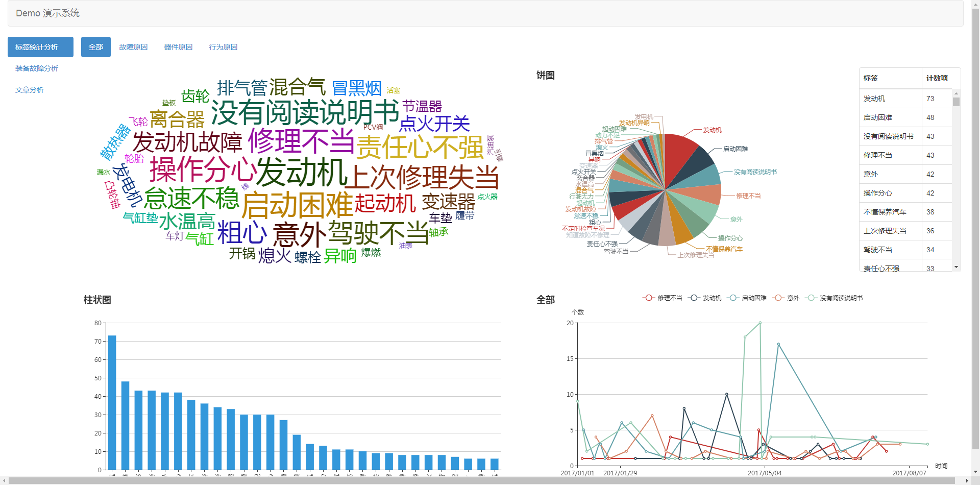Screen dimensions: 980x485
Task: Click the 不懂保养汽车 pie chart label
Action: pyautogui.click(x=724, y=249)
